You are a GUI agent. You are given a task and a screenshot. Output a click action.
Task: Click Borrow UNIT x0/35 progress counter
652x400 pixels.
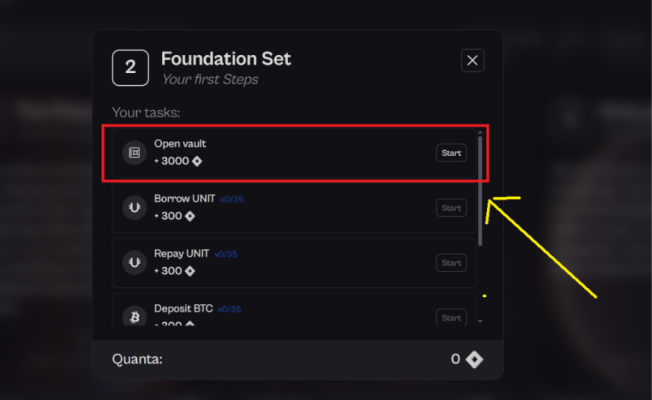click(230, 199)
